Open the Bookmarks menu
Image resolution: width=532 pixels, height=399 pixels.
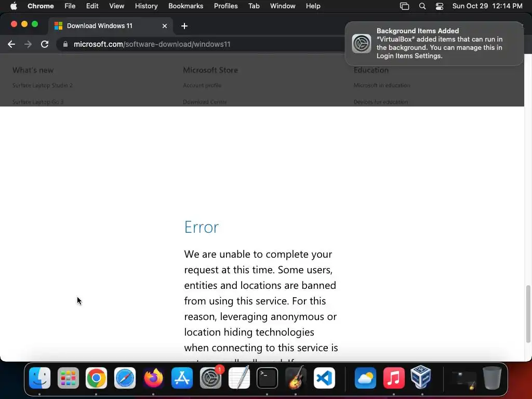185,6
